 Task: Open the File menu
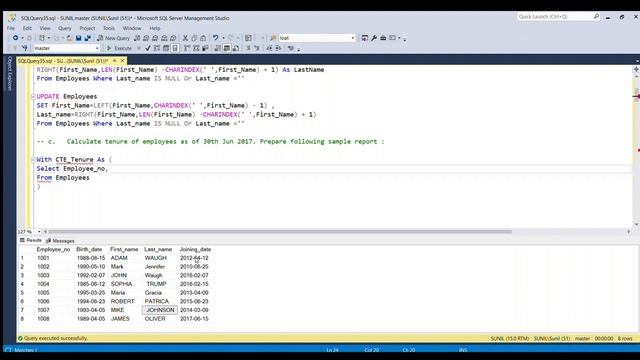[11, 28]
